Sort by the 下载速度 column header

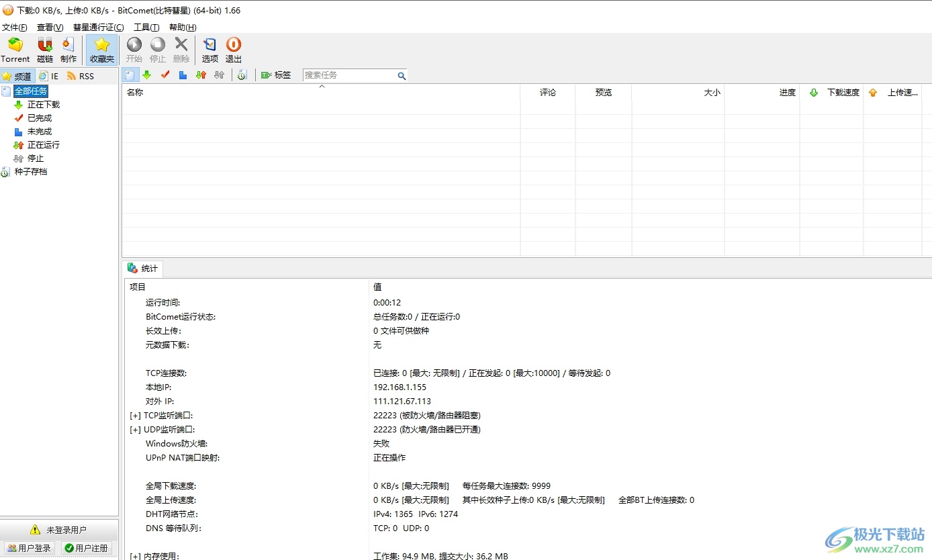pos(832,93)
